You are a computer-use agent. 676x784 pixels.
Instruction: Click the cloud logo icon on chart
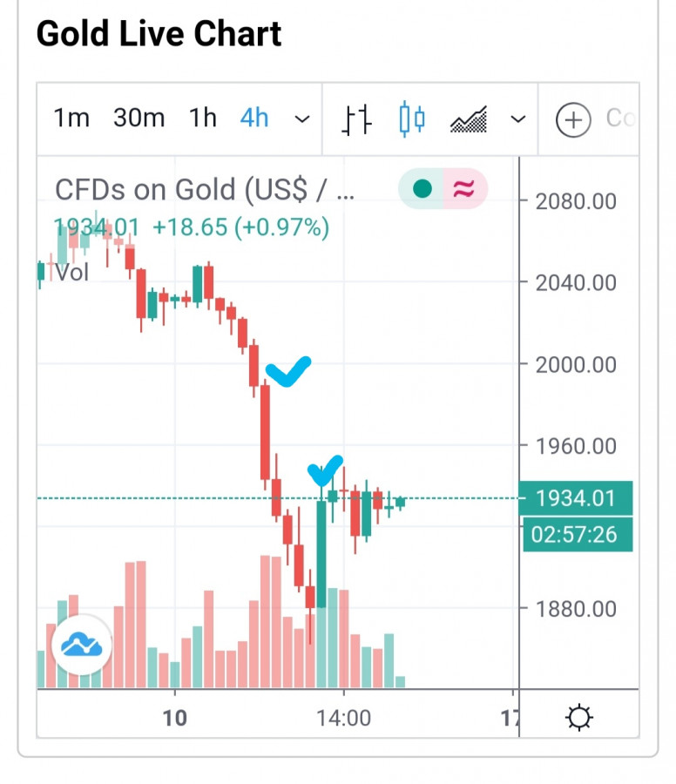tap(82, 645)
